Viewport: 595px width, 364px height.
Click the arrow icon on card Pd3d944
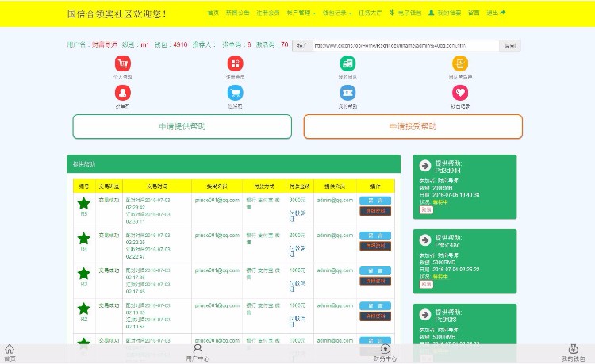point(425,165)
